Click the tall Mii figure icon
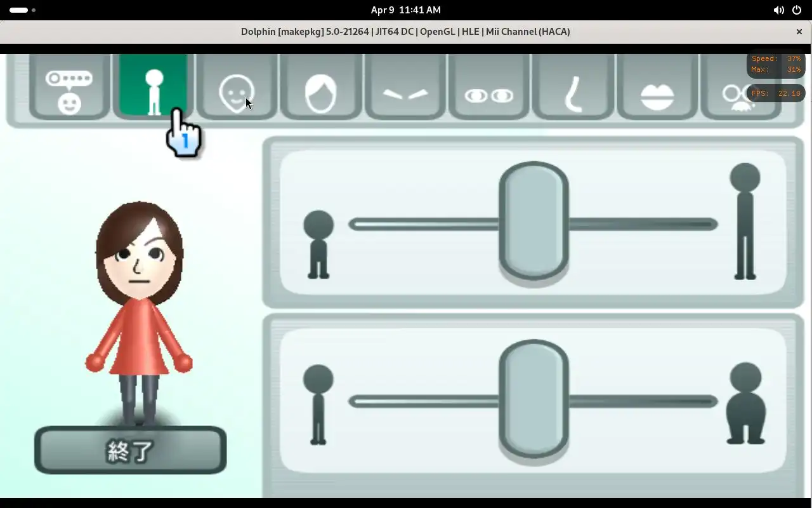 745,221
